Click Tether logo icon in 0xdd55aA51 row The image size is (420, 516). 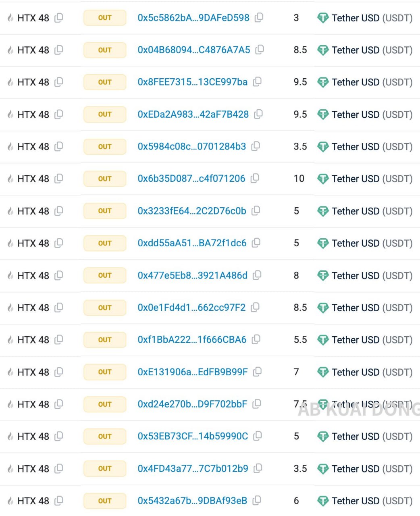(x=323, y=243)
